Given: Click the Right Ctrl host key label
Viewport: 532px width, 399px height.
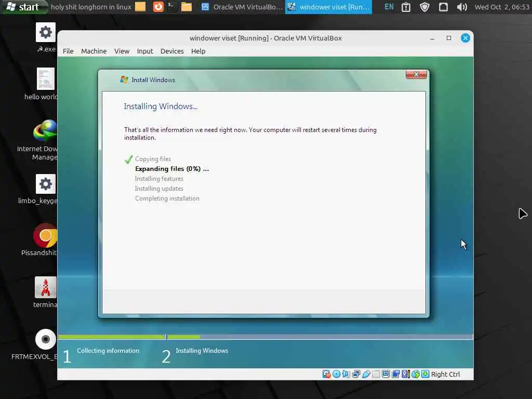Looking at the screenshot, I should click(x=445, y=374).
